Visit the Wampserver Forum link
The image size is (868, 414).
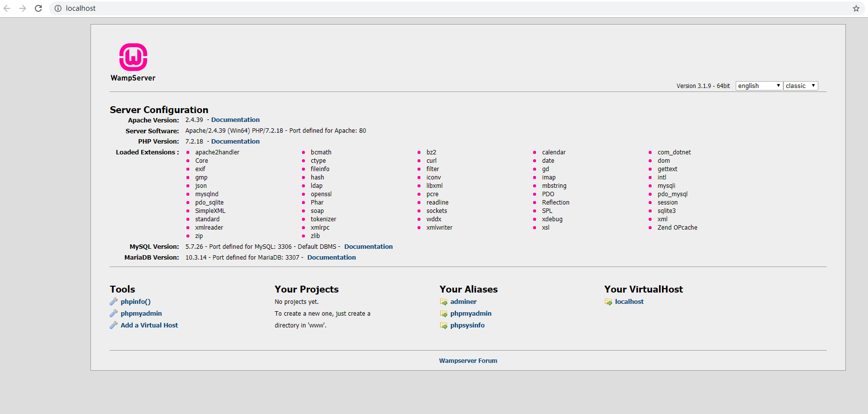pos(468,361)
